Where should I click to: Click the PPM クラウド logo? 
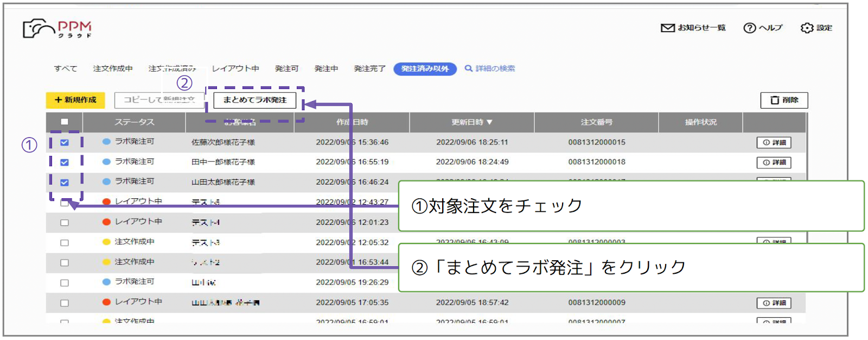(58, 29)
